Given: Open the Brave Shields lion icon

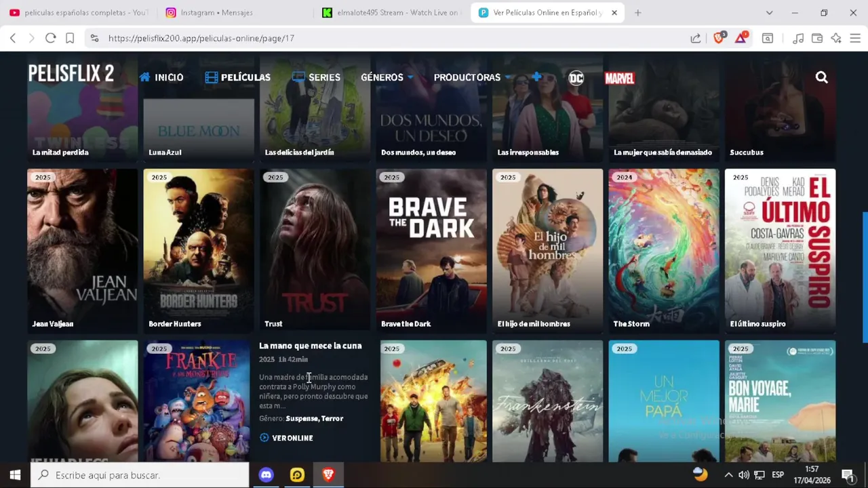Looking at the screenshot, I should pyautogui.click(x=719, y=38).
